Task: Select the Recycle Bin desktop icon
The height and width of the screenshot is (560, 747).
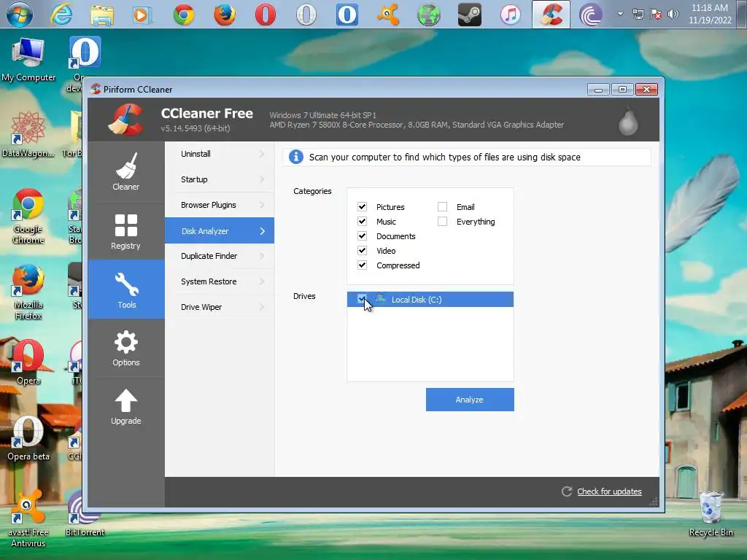Action: (x=711, y=513)
